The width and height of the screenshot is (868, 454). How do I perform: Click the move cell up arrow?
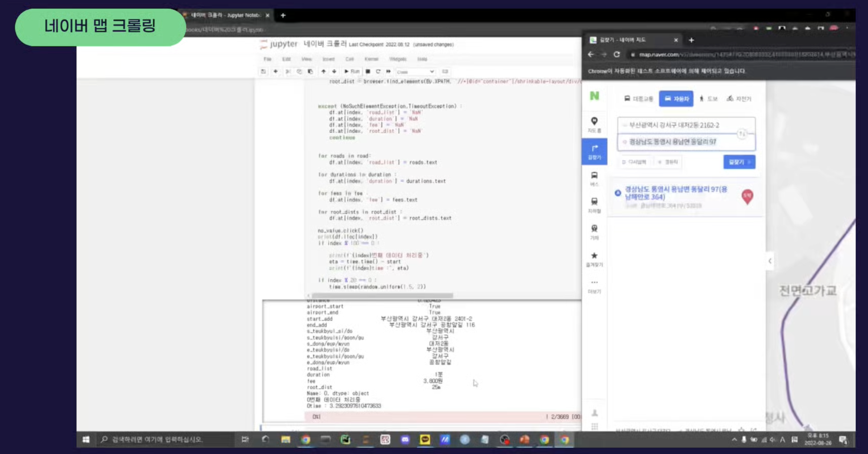(323, 71)
